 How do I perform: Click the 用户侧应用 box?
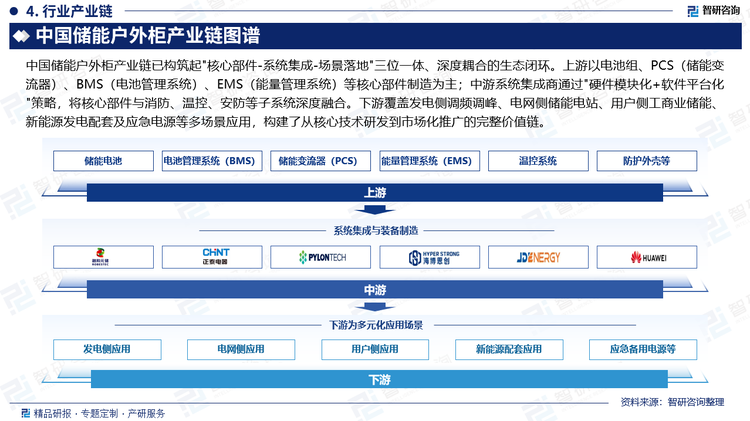pos(375,349)
